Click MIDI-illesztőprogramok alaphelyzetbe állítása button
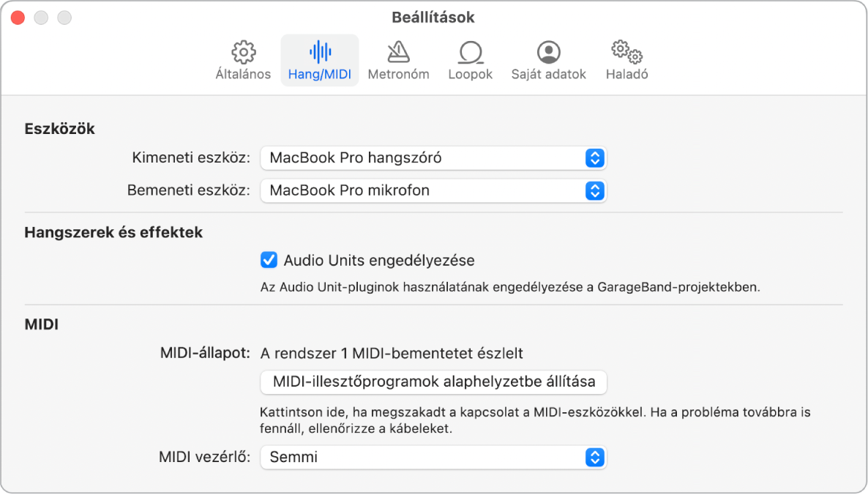 tap(433, 382)
